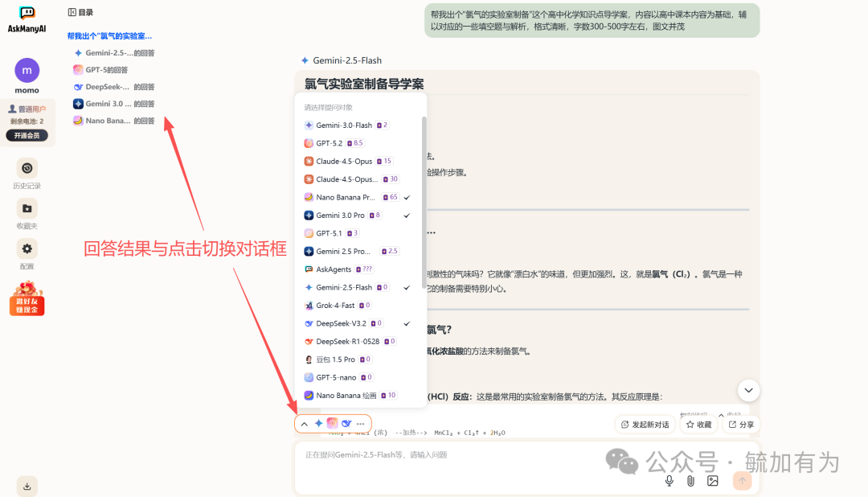868x497 pixels.
Task: Collapse the answer panel via 收起 chevron
Action: [x=721, y=416]
